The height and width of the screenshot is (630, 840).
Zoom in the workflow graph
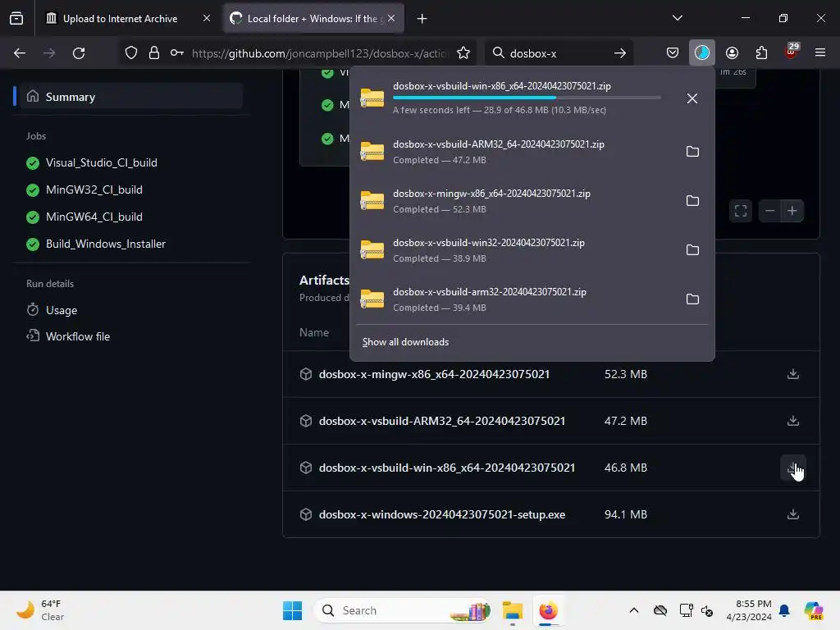coord(792,211)
